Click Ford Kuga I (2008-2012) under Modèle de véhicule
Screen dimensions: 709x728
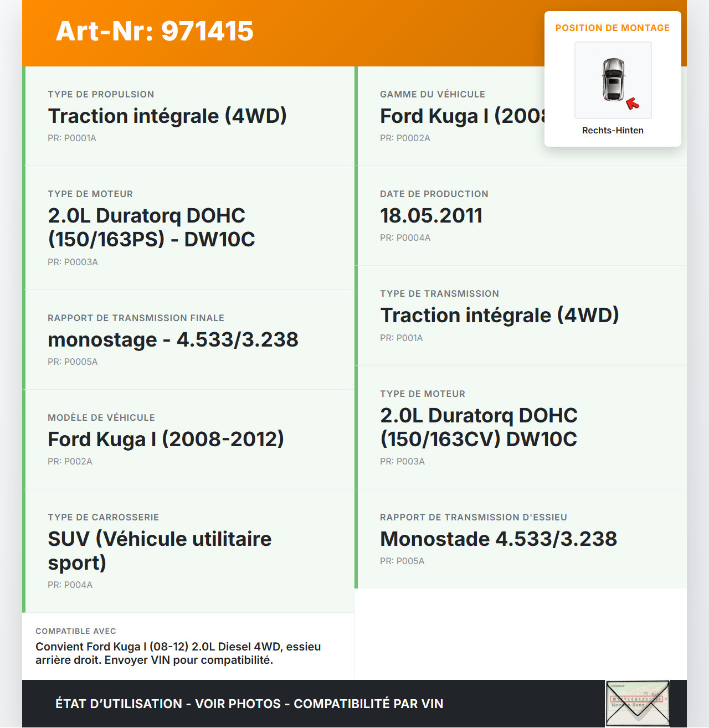[x=166, y=440]
